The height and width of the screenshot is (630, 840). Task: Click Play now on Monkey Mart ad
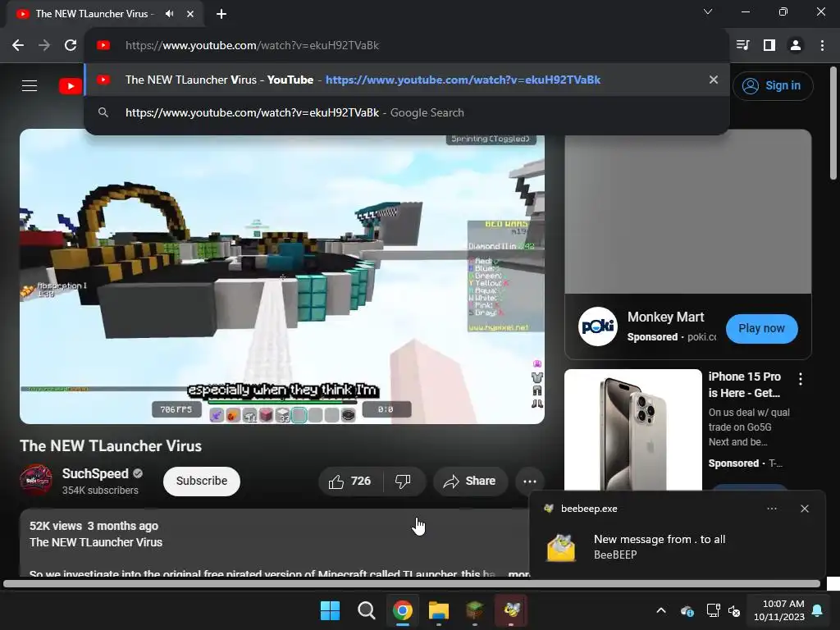pyautogui.click(x=761, y=328)
